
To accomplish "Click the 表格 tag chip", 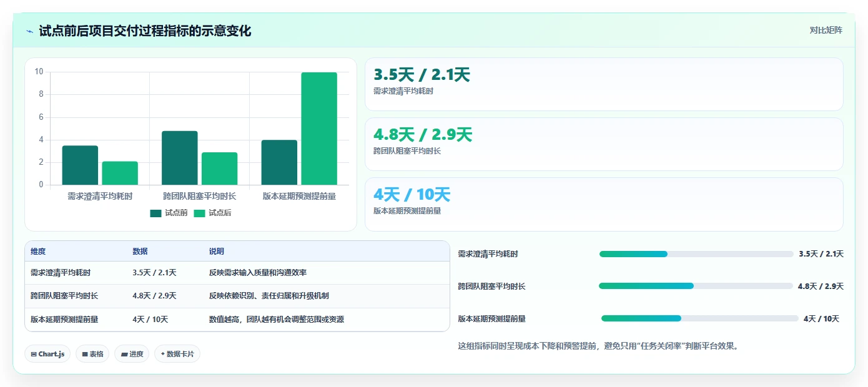I will (92, 354).
